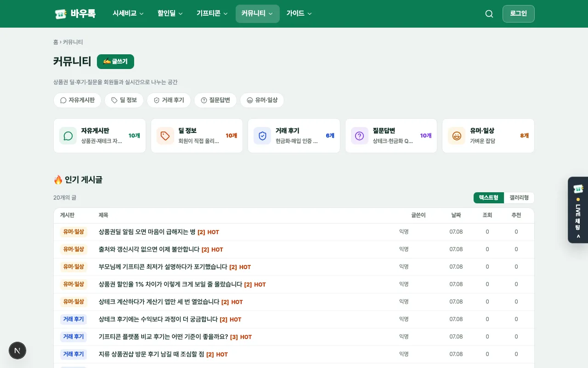Open the 가이드 dropdown menu
The height and width of the screenshot is (368, 588).
(x=299, y=14)
